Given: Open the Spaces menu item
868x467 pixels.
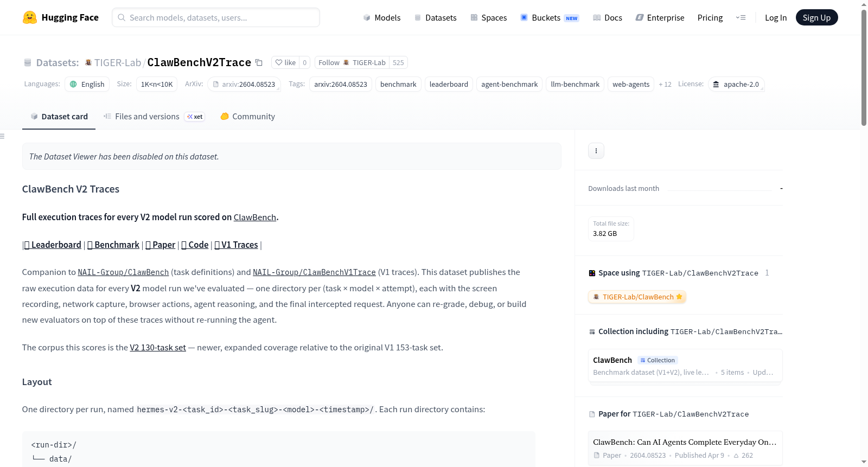Looking at the screenshot, I should pyautogui.click(x=489, y=17).
